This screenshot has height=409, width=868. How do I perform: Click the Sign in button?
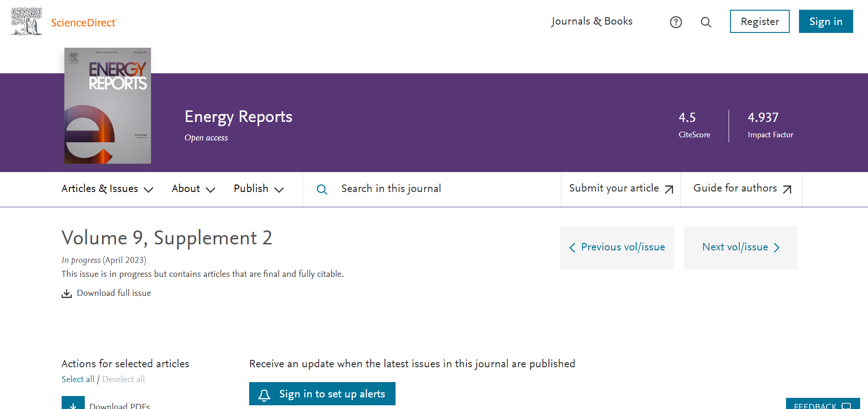point(826,21)
